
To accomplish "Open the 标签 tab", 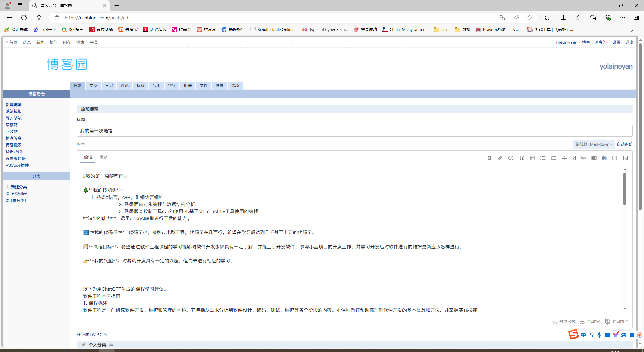I will [141, 86].
